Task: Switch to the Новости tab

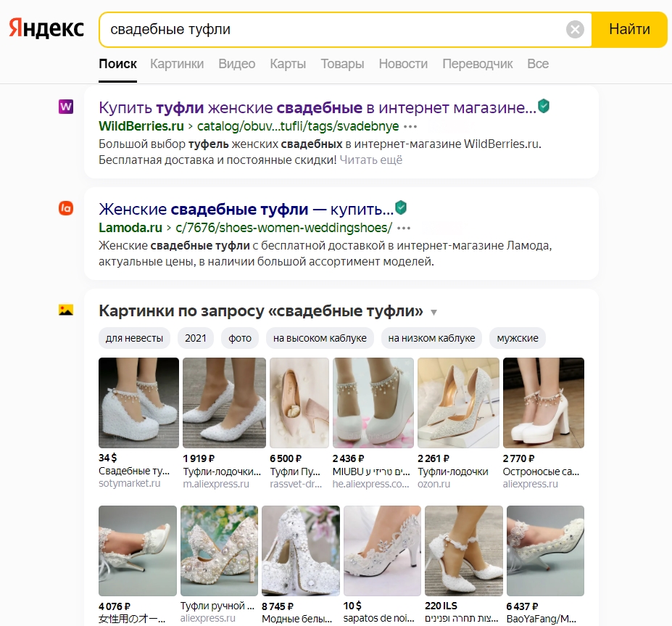Action: [403, 64]
